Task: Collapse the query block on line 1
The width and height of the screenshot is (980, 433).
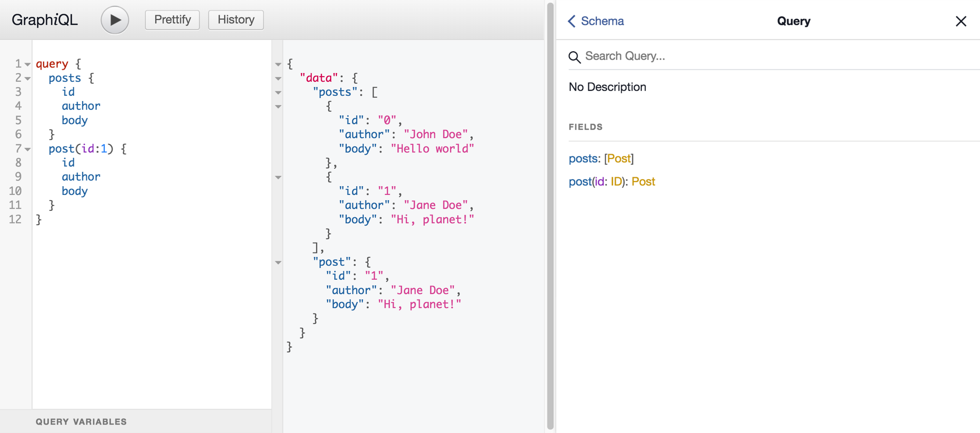Action: pos(27,64)
